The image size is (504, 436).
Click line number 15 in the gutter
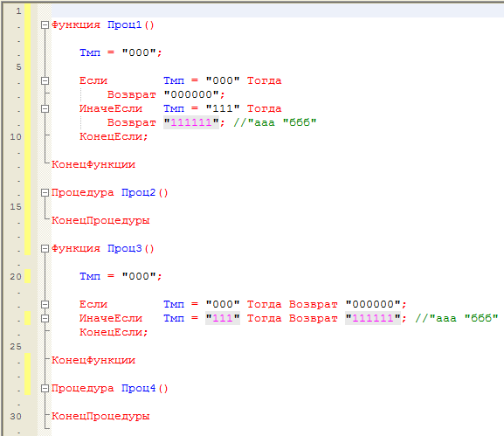click(x=16, y=207)
